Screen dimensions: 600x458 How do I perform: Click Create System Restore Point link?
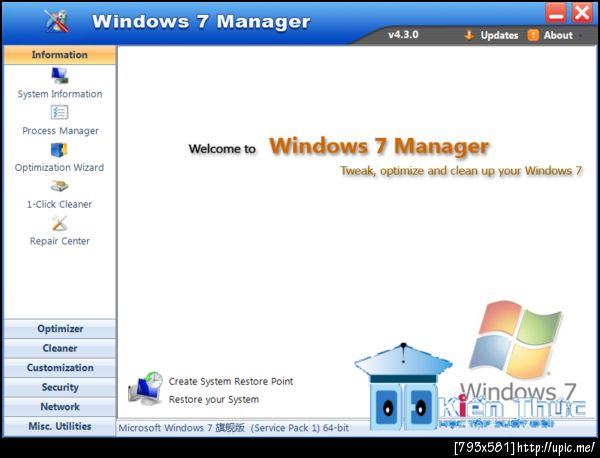pyautogui.click(x=231, y=381)
